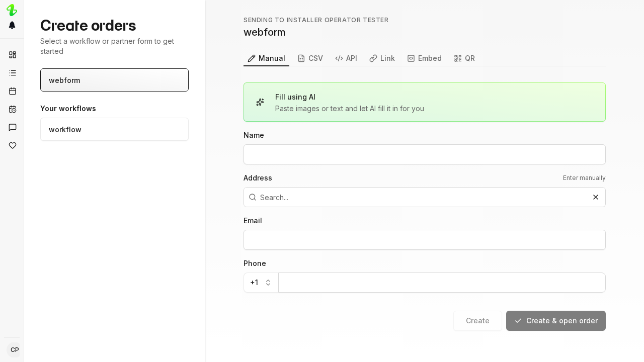The height and width of the screenshot is (362, 644).
Task: Clear address search with X icon
Action: tap(596, 197)
